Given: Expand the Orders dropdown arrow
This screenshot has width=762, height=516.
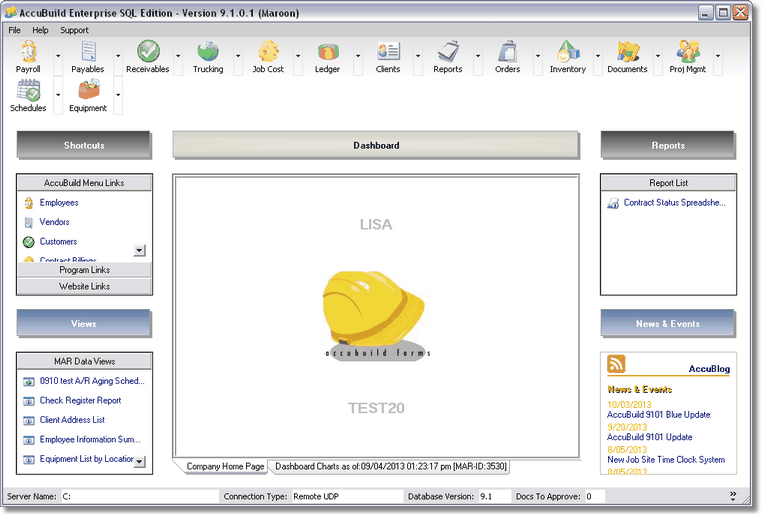Looking at the screenshot, I should 537,56.
